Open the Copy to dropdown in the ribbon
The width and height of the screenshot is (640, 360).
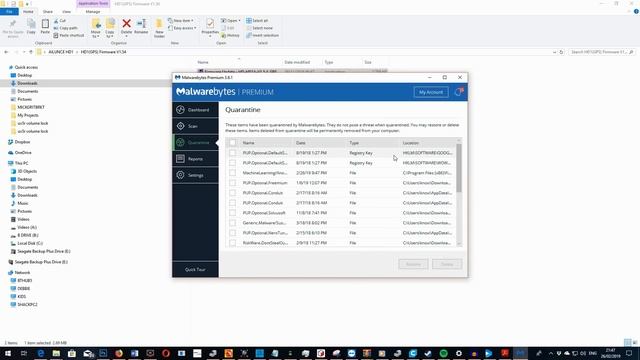110,29
